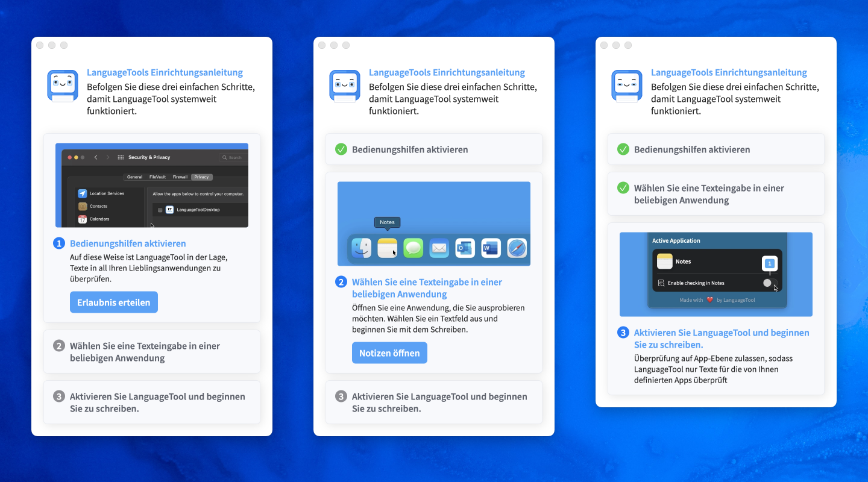The image size is (868, 482).
Task: Click the LanguageTools Einrichtungsanleitung title in the right window
Action: (x=729, y=72)
